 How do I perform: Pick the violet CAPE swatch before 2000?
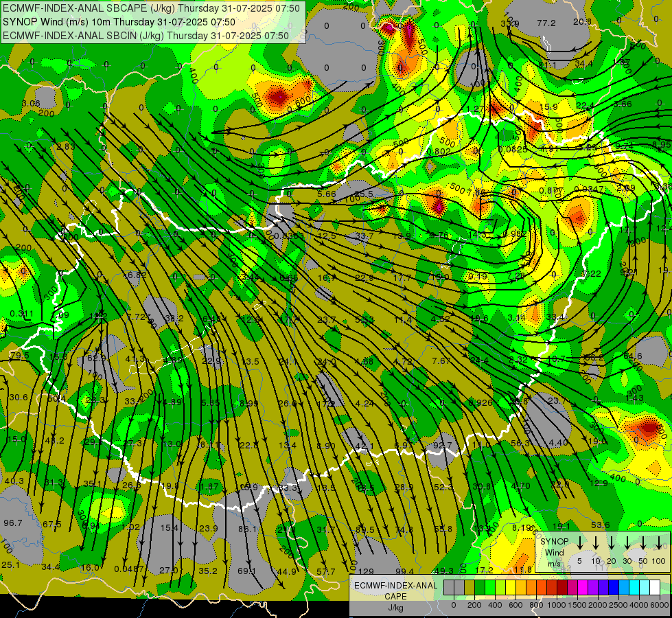tap(594, 587)
